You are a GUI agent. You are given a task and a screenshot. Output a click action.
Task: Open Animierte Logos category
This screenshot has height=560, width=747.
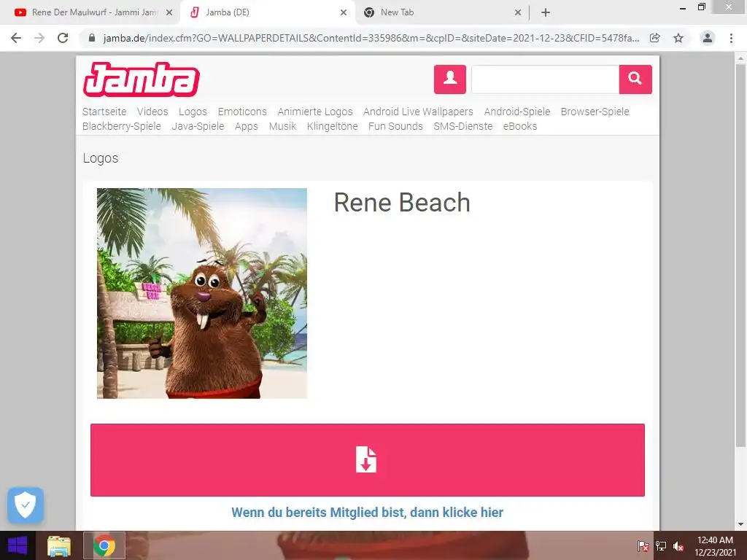315,112
